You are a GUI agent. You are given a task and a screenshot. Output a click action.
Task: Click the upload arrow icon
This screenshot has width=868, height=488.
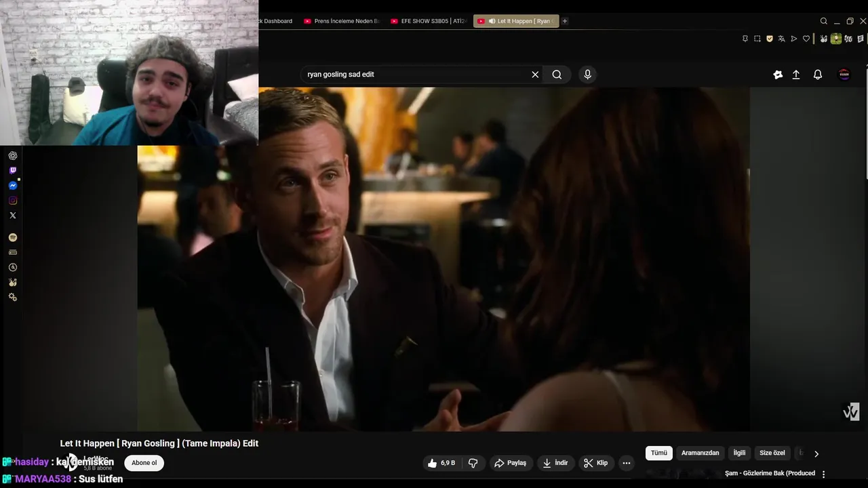tap(796, 75)
